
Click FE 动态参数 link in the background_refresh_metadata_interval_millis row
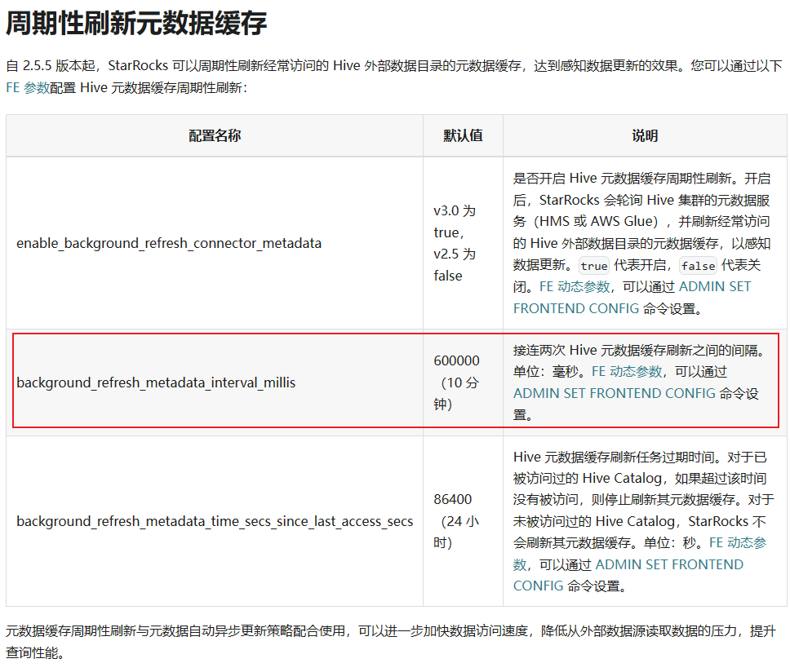(x=627, y=372)
